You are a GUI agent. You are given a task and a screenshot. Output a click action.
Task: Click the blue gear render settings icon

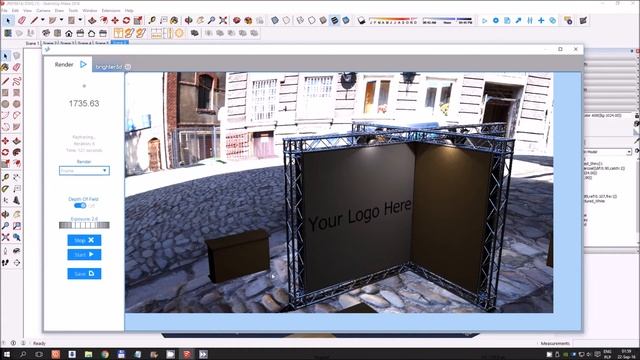(496, 20)
